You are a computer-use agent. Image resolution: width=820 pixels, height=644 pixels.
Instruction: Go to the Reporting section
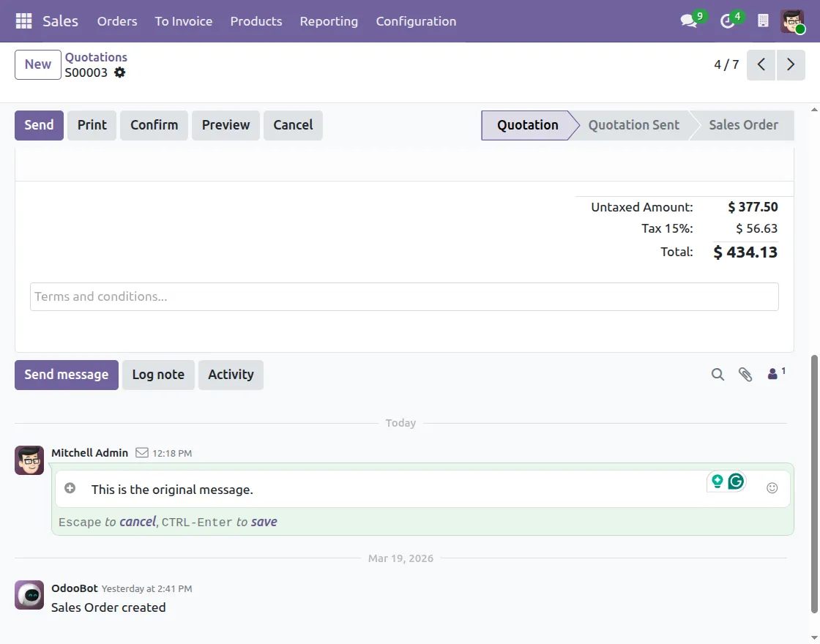click(x=329, y=21)
